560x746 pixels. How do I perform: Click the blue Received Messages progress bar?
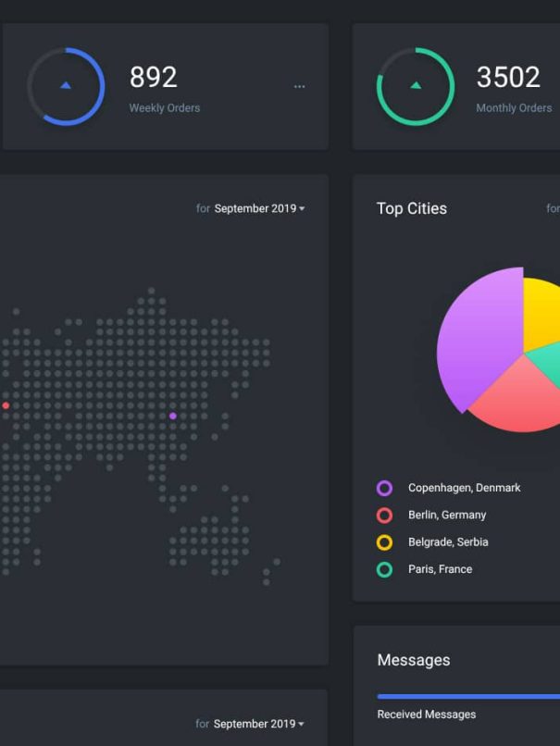pyautogui.click(x=468, y=697)
